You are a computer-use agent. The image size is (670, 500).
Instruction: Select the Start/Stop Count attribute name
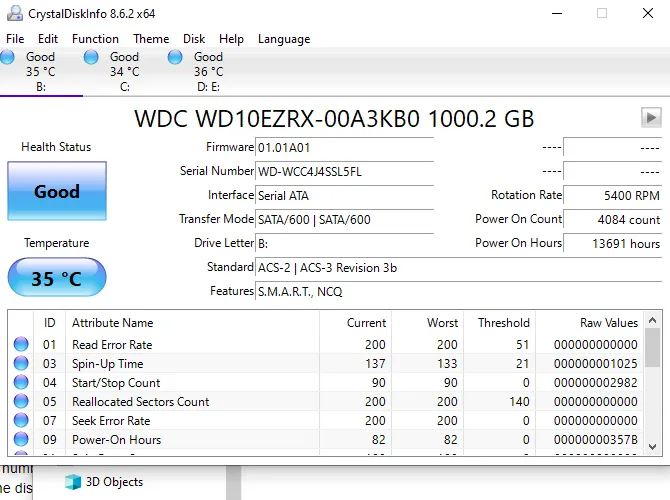point(116,382)
